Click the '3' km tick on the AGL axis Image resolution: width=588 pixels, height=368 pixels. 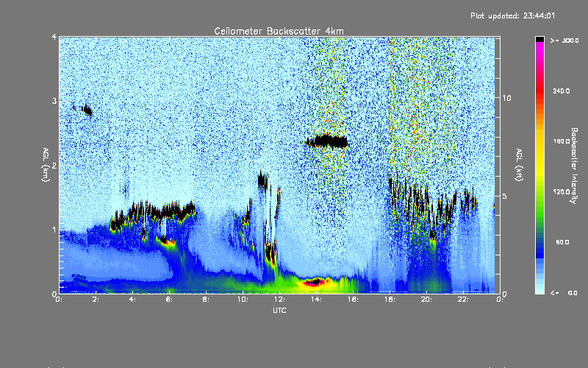54,101
